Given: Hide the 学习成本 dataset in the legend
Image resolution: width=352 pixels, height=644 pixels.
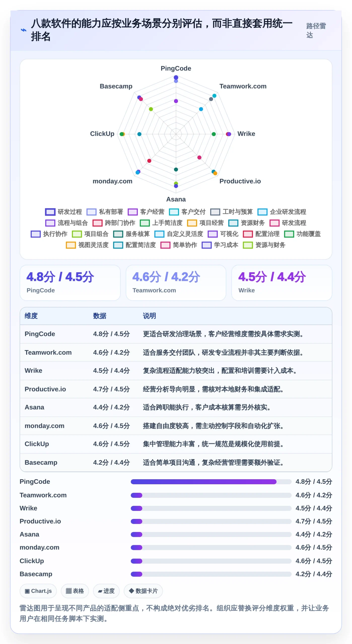Looking at the screenshot, I should [220, 245].
